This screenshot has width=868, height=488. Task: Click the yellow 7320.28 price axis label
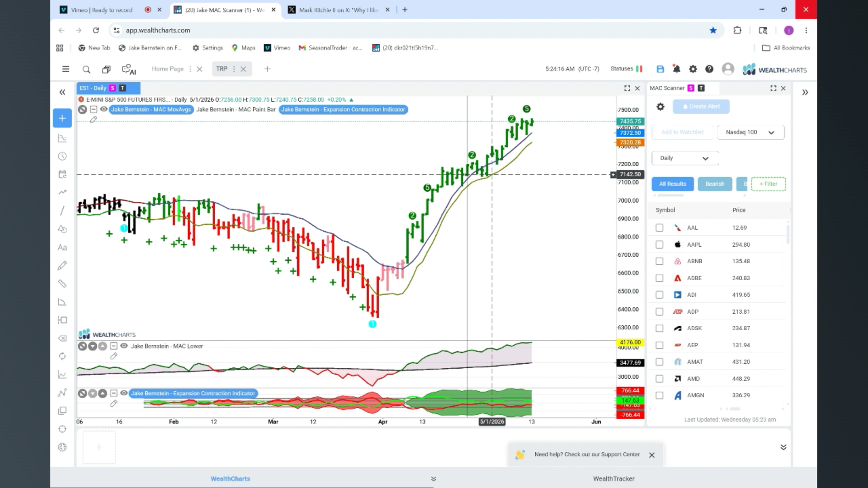[x=630, y=142]
